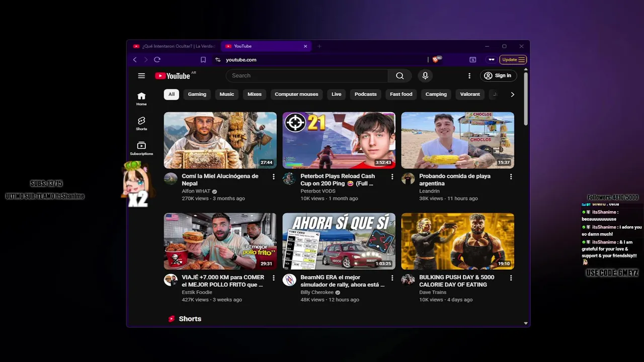The width and height of the screenshot is (644, 362).
Task: Select the Camping filter chip
Action: (436, 94)
